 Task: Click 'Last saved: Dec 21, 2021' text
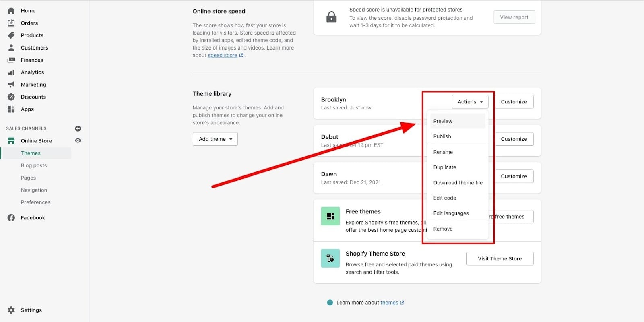point(351,182)
